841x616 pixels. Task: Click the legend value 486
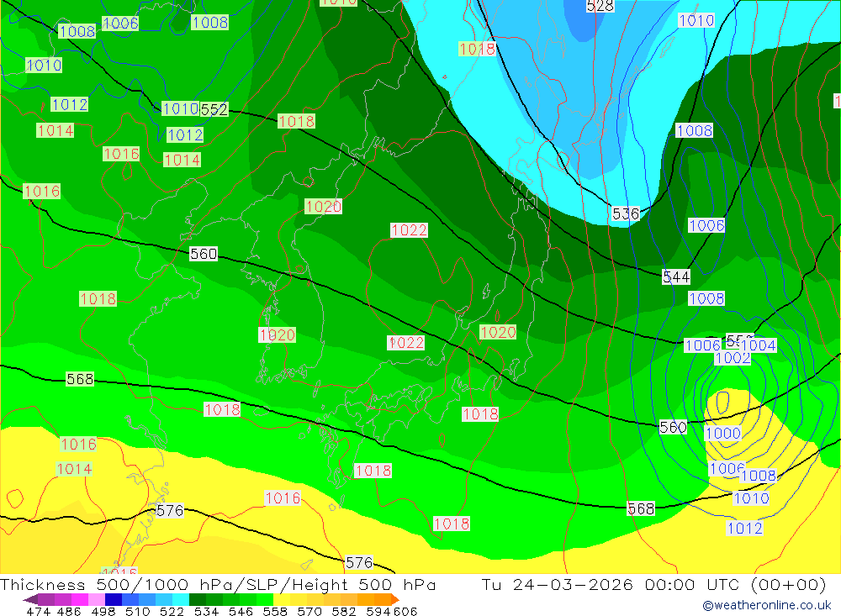point(69,611)
